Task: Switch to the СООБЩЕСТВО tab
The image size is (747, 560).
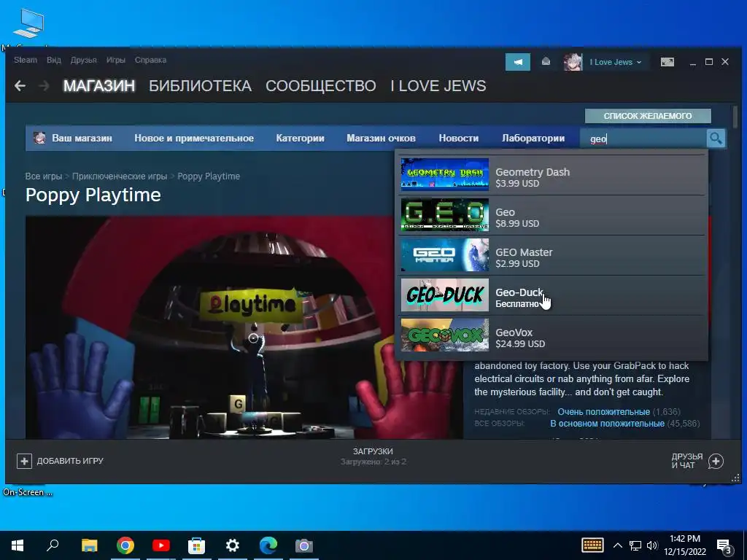Action: (321, 86)
